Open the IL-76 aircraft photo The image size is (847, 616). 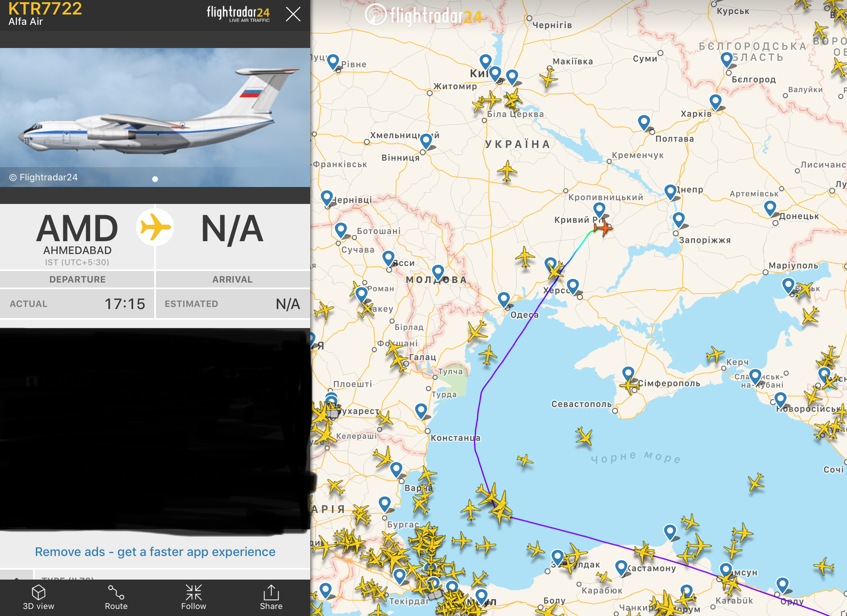(x=155, y=117)
